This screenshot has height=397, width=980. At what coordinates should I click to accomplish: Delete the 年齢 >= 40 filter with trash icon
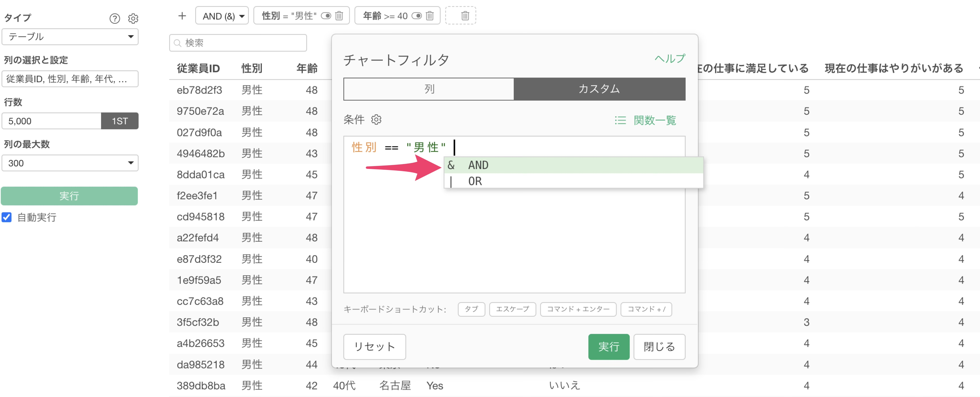coord(430,16)
